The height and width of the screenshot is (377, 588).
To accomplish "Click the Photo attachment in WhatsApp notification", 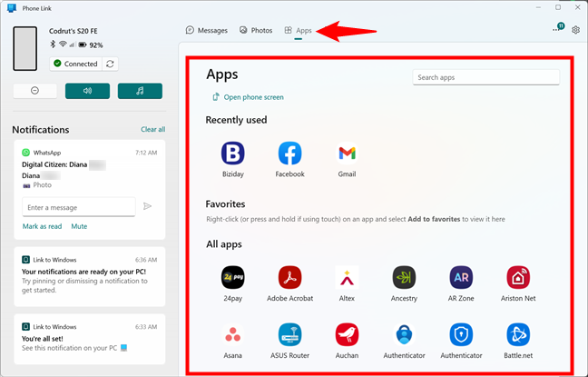I will click(37, 185).
